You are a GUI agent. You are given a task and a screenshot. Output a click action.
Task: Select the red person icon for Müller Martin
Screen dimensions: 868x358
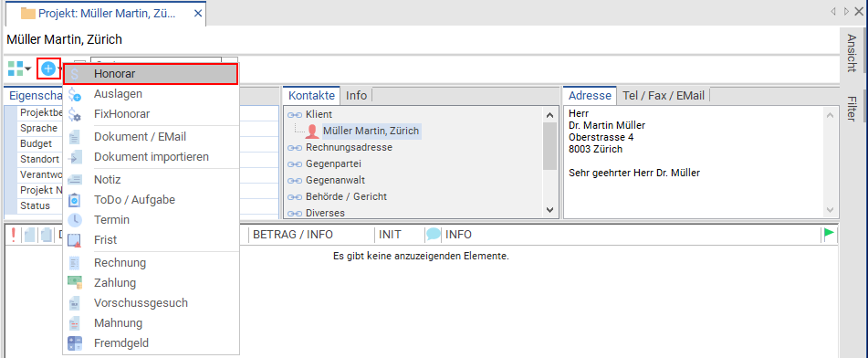click(x=312, y=132)
